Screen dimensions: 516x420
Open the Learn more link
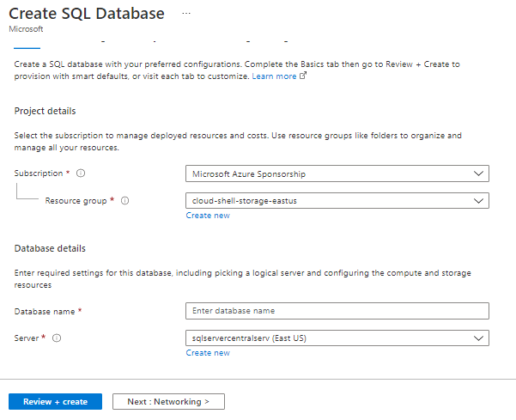click(274, 76)
